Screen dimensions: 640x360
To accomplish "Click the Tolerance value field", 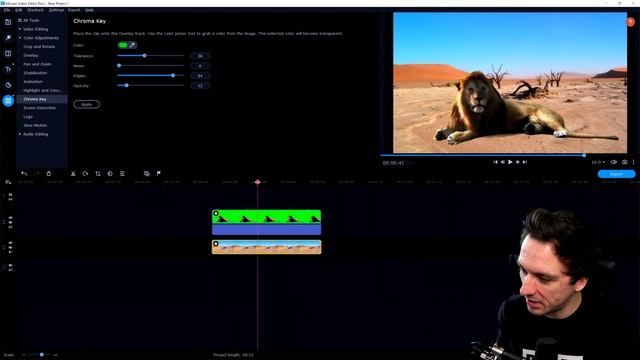I will 200,56.
